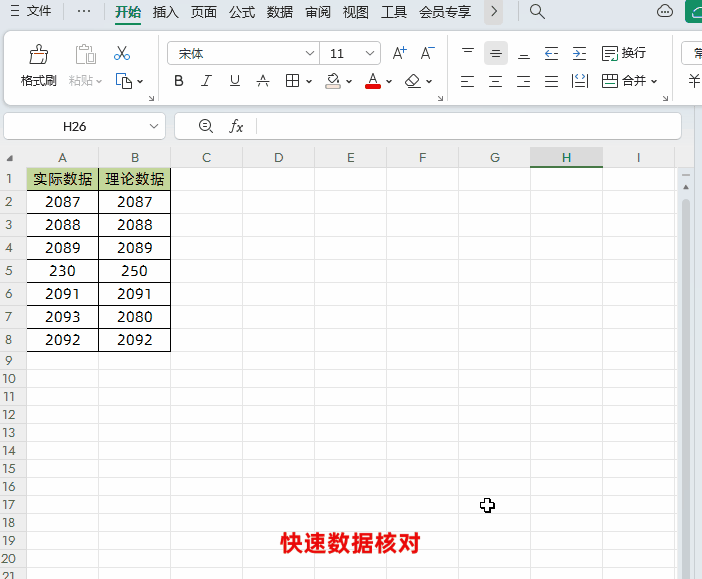Open the Name Box dropdown arrow
Screen dimensions: 702x579
click(154, 126)
